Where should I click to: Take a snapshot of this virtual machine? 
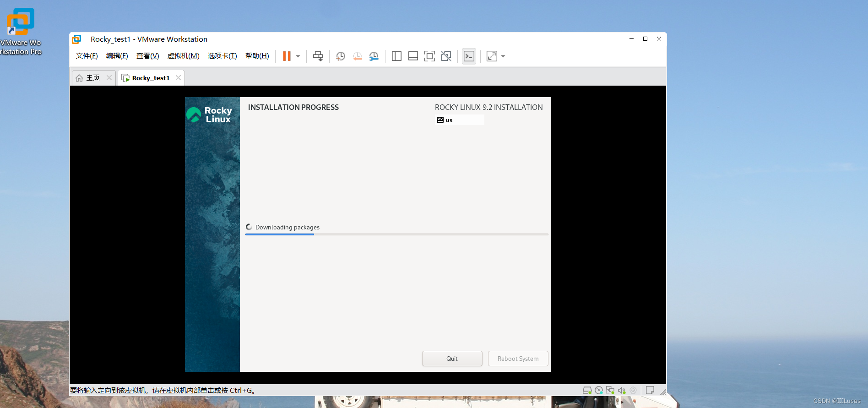[341, 56]
